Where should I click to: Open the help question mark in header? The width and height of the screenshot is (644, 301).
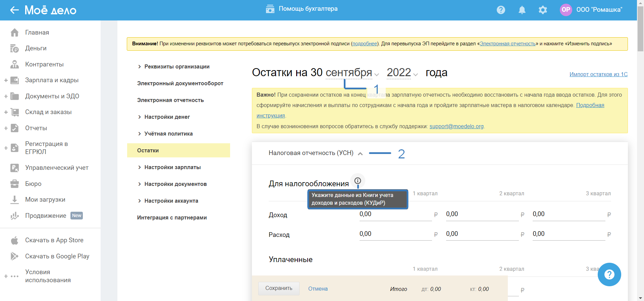501,10
